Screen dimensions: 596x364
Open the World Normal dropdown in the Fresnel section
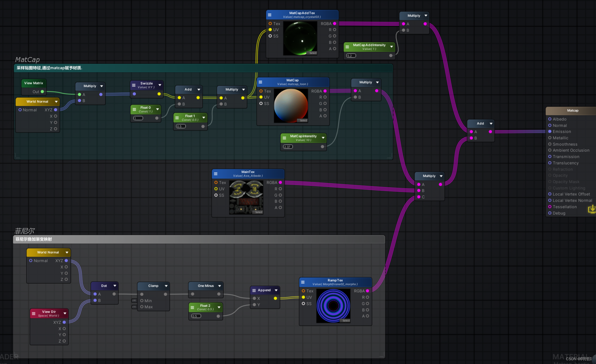67,252
